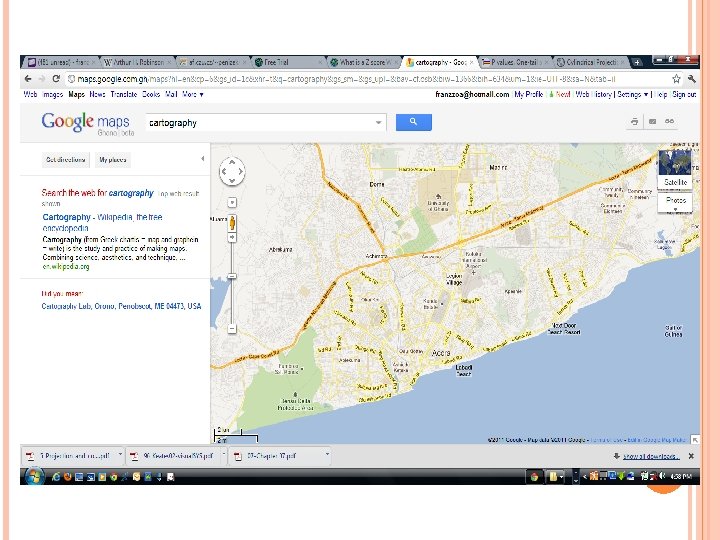Switch to the unread mail tab

click(61, 62)
